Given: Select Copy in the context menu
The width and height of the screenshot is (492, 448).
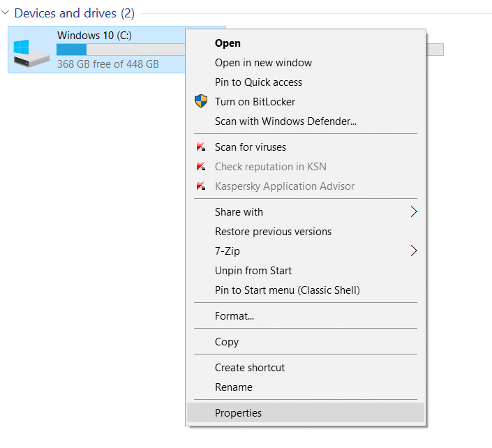Looking at the screenshot, I should pyautogui.click(x=305, y=341).
